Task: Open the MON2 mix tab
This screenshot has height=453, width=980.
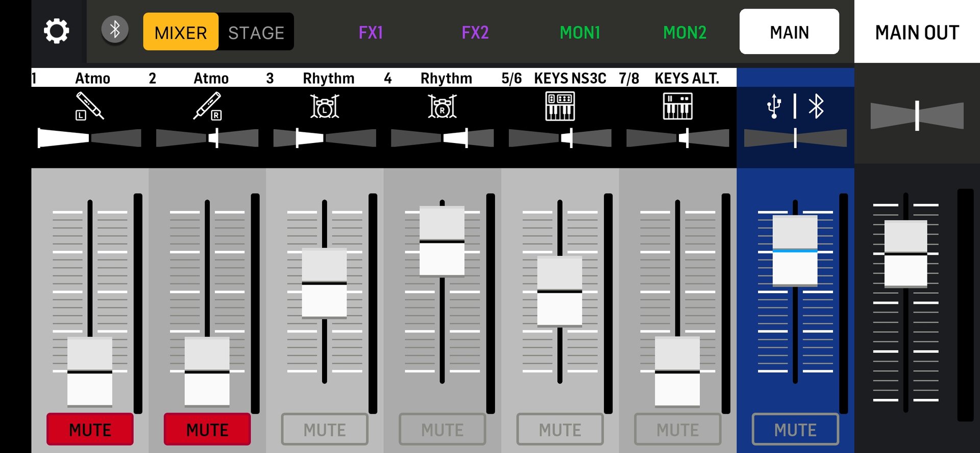Action: (685, 32)
